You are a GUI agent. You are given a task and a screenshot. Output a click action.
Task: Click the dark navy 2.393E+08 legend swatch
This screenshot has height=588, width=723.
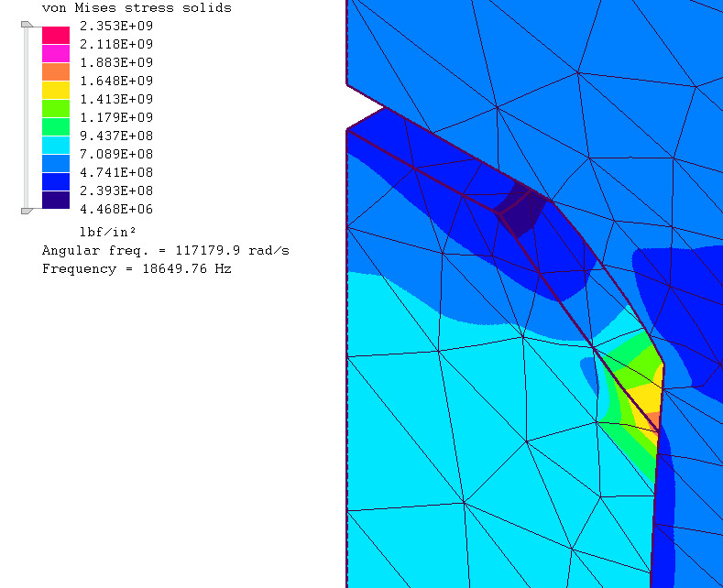point(56,200)
